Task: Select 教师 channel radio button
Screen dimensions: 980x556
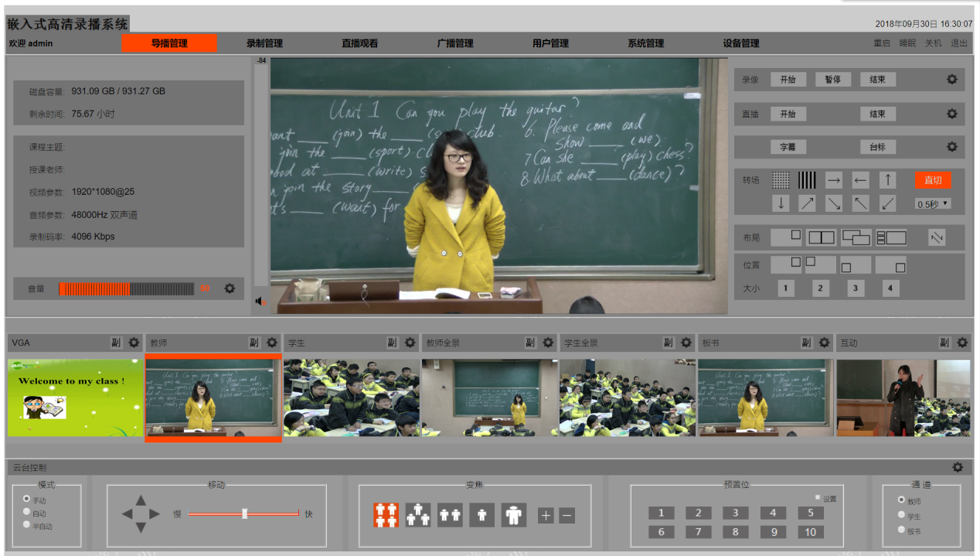Action: click(901, 500)
